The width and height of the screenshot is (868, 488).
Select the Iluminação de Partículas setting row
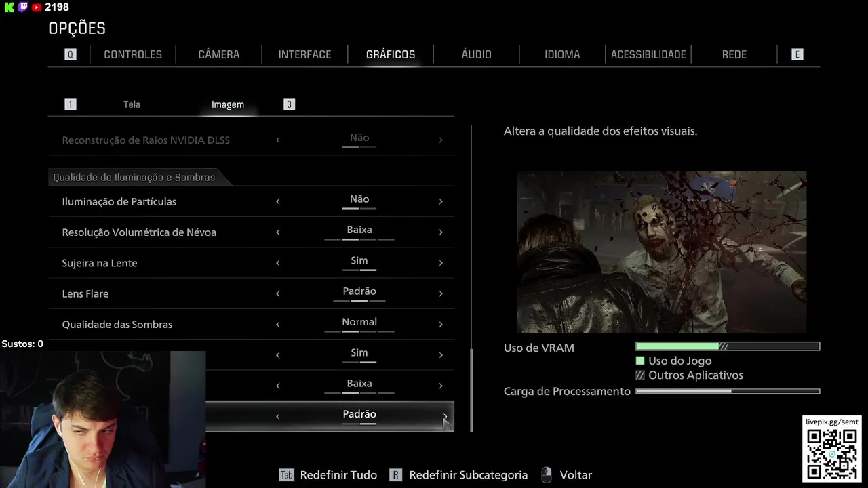(x=251, y=201)
